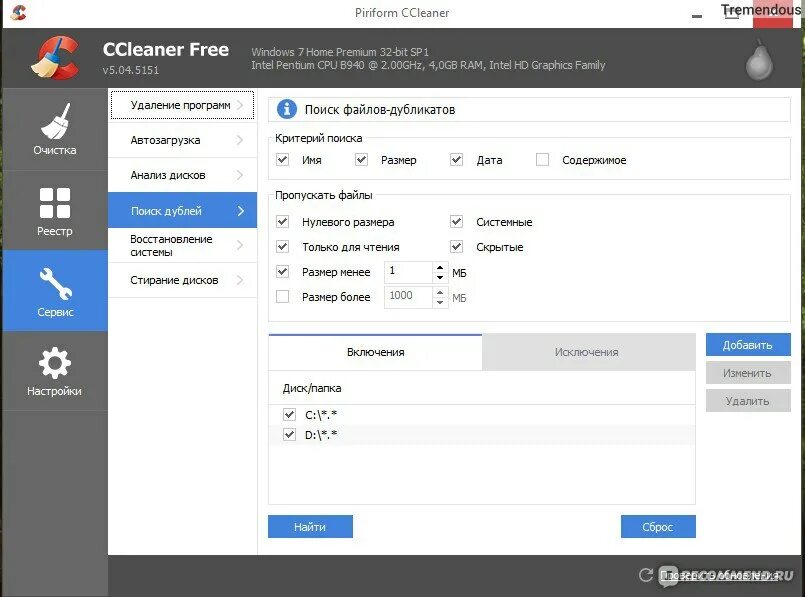Open Настройки gear settings
805x597 pixels.
point(54,371)
